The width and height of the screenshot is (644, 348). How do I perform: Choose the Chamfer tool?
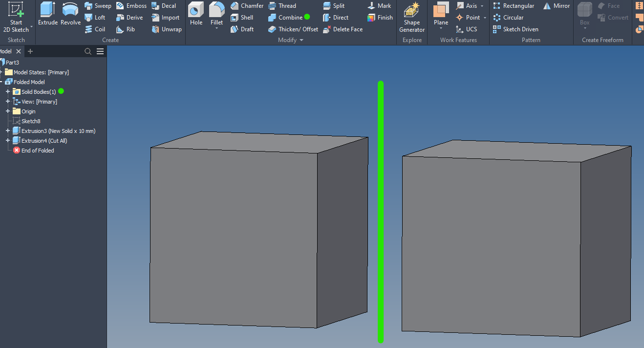[x=247, y=6]
